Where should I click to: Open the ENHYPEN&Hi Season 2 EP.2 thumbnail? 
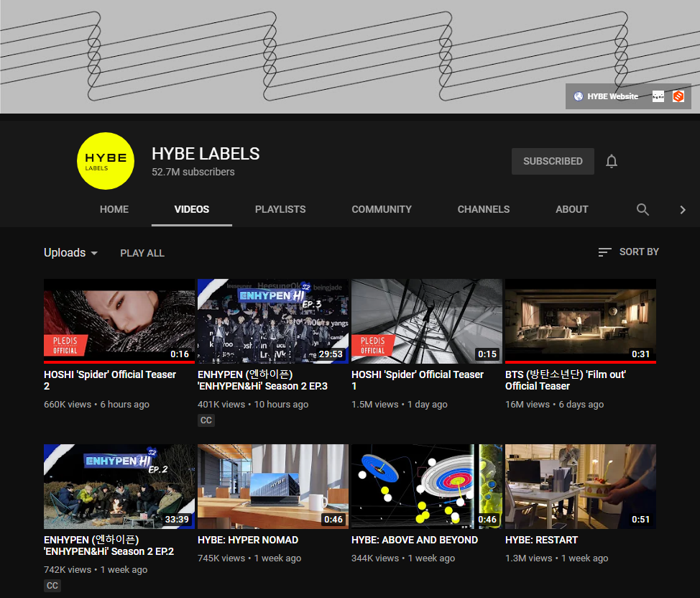coord(119,487)
